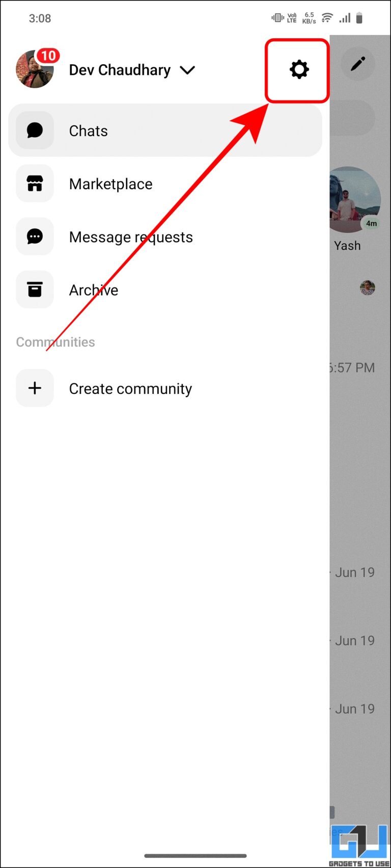
Task: Switch to the Chats section
Action: [89, 130]
